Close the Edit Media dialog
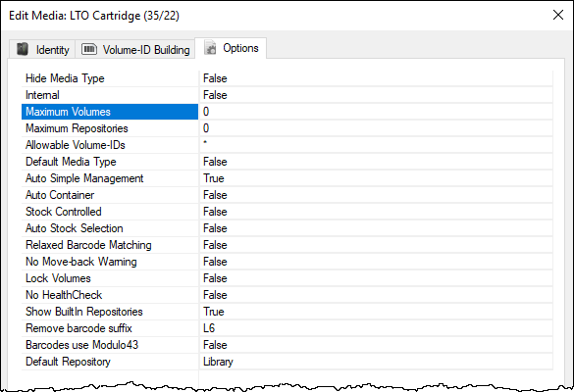 point(558,15)
